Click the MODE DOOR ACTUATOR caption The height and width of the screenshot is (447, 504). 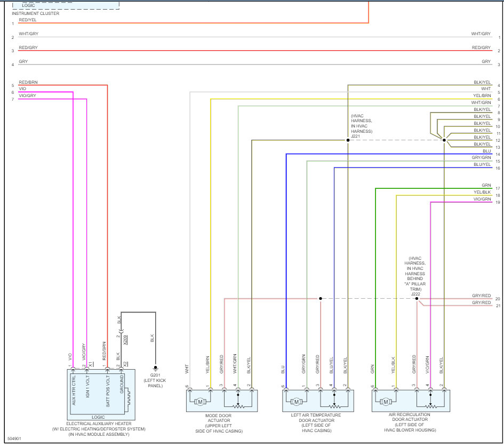pyautogui.click(x=219, y=423)
